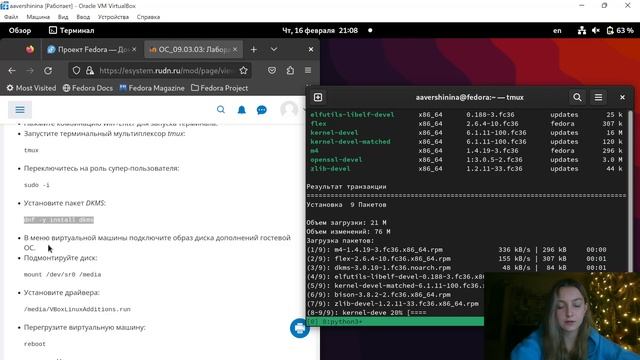
Task: Click the /media/VBoxLinuxAdditions.run command text
Action: 77,309
